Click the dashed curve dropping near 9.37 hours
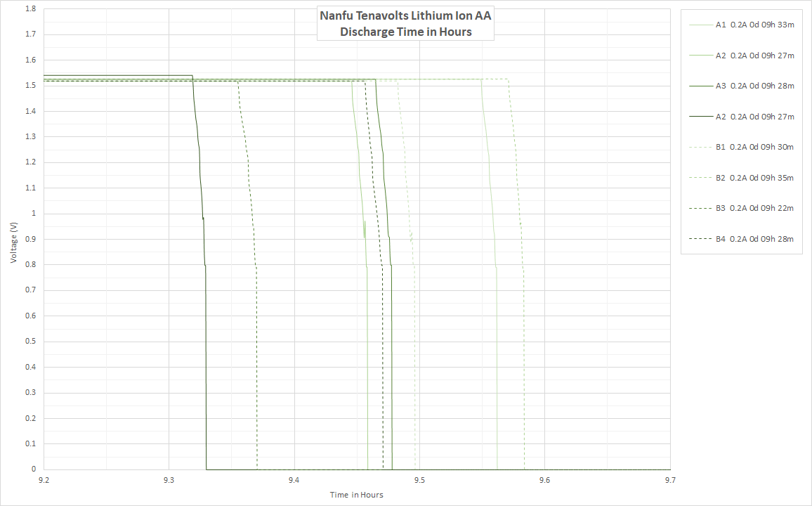Screen dimensions: 812x506 click(257, 351)
